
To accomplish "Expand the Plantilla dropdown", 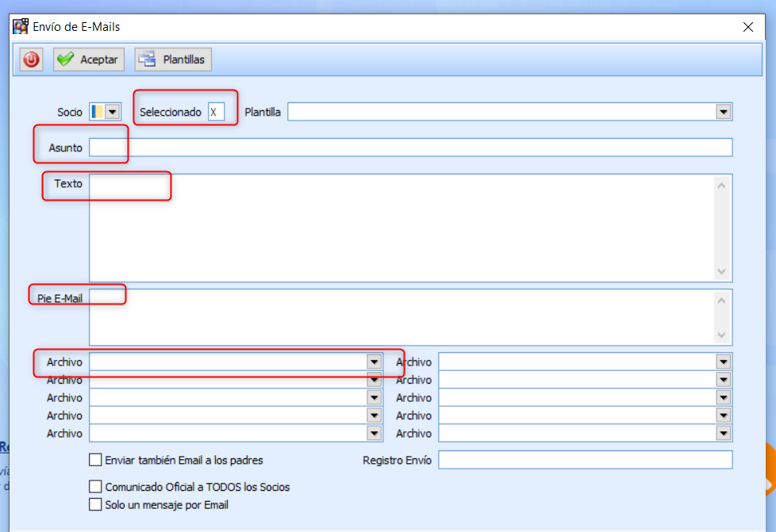I will 723,112.
